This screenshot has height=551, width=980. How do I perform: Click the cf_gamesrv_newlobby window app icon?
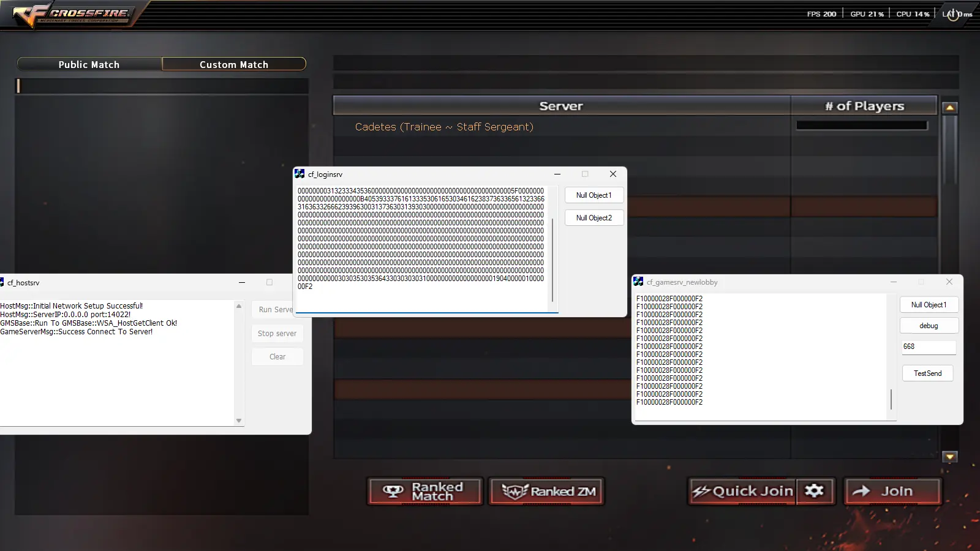click(x=638, y=282)
